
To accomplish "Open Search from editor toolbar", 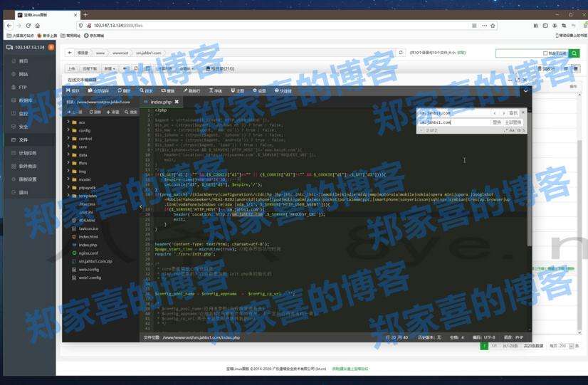I will pyautogui.click(x=146, y=90).
